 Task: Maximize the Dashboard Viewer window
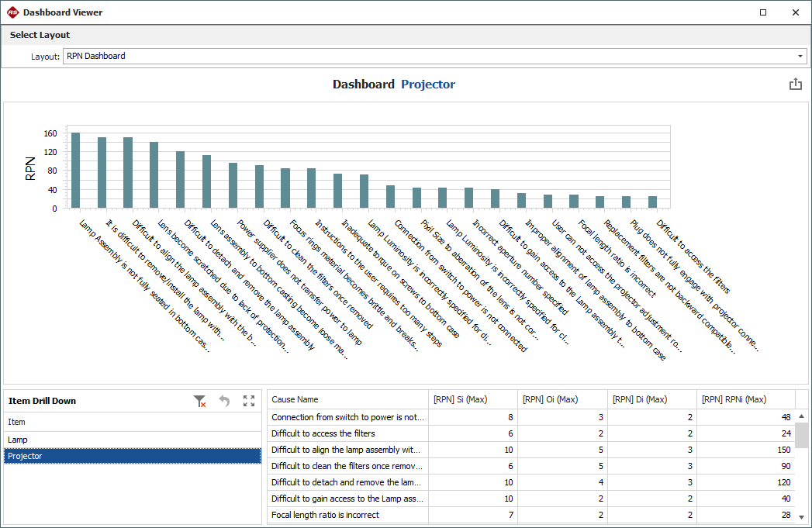tap(763, 12)
